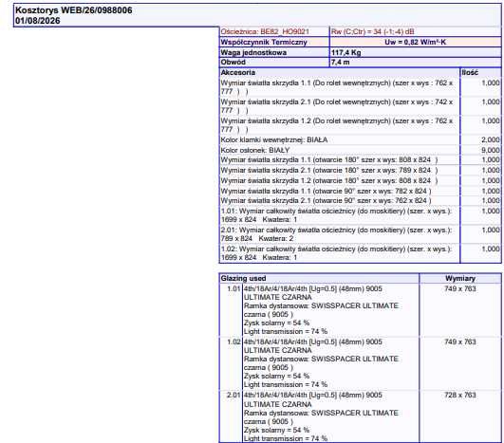Select row 'skrzydła 2.1 (otwarcie 90°)'

pos(360,200)
